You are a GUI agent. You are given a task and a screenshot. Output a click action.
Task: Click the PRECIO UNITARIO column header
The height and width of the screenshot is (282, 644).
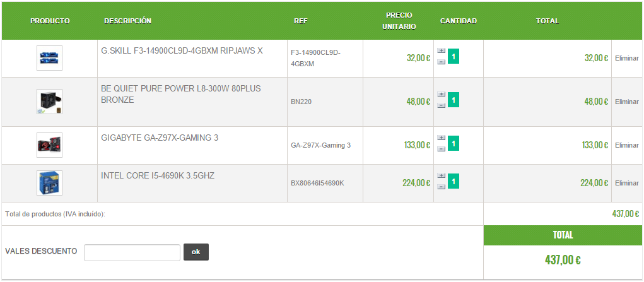(x=399, y=21)
